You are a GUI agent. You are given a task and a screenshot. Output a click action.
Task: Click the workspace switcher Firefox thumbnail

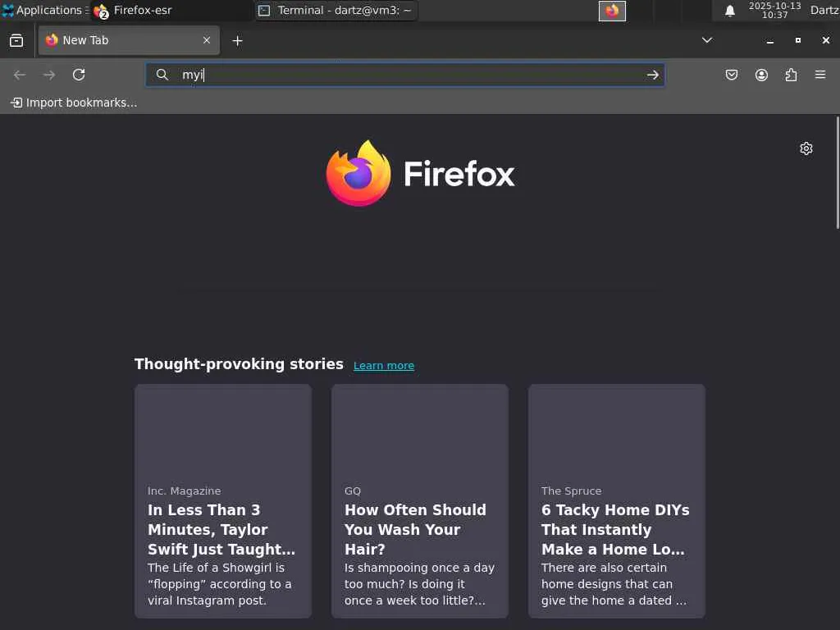click(x=612, y=11)
